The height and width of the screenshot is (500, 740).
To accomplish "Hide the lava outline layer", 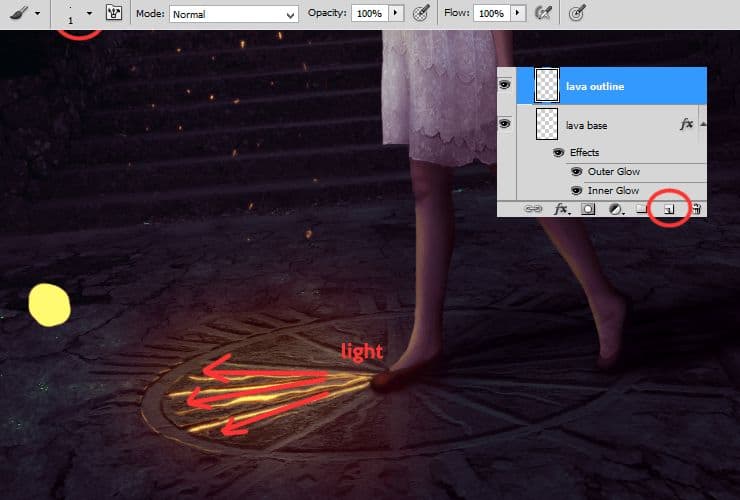I will click(505, 86).
